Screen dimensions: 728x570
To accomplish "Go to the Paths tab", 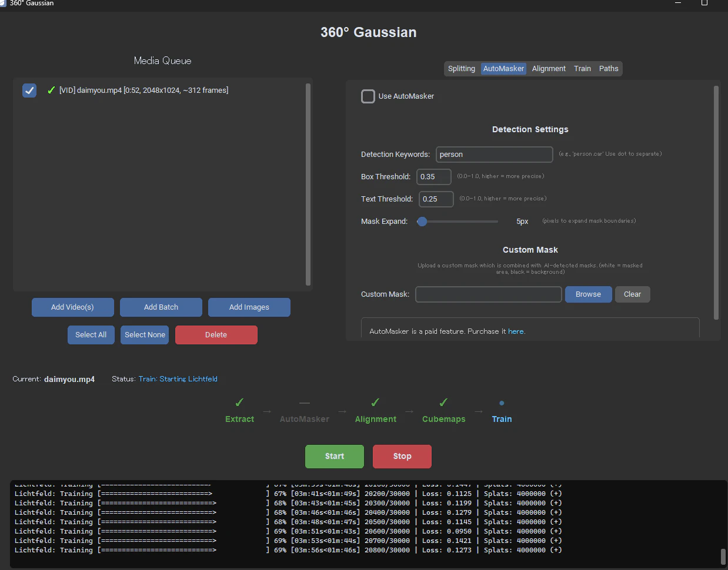I will tap(609, 69).
